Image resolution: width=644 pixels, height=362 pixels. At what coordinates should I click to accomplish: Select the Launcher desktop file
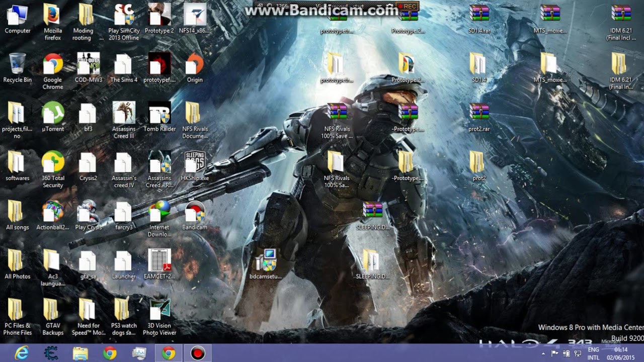[124, 264]
